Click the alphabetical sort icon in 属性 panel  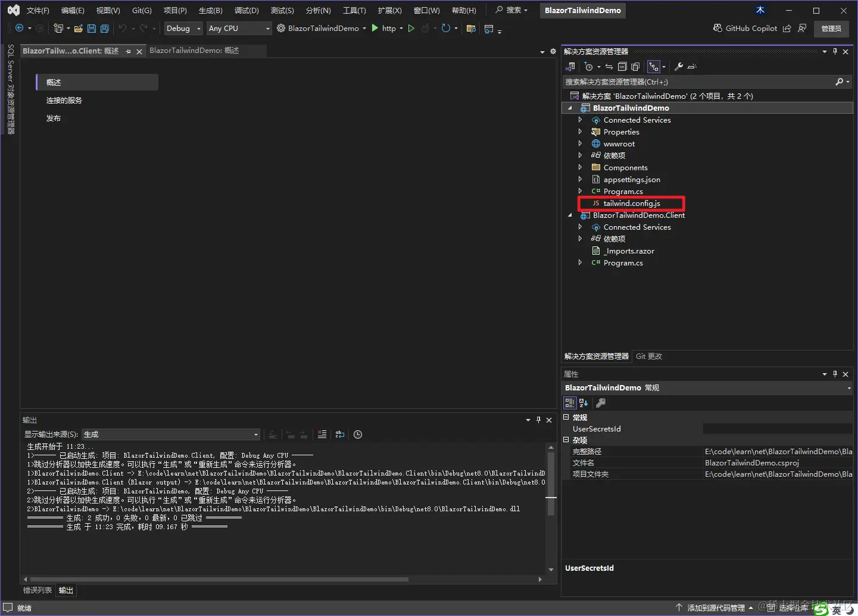584,403
